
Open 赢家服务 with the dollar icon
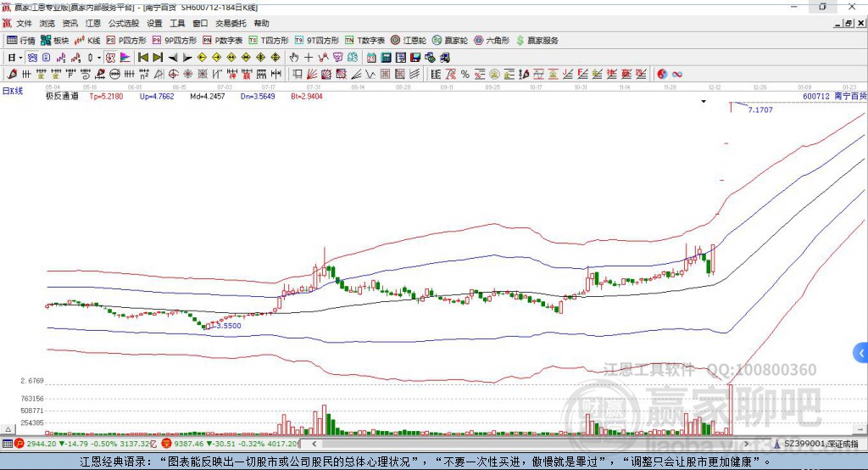pyautogui.click(x=537, y=41)
